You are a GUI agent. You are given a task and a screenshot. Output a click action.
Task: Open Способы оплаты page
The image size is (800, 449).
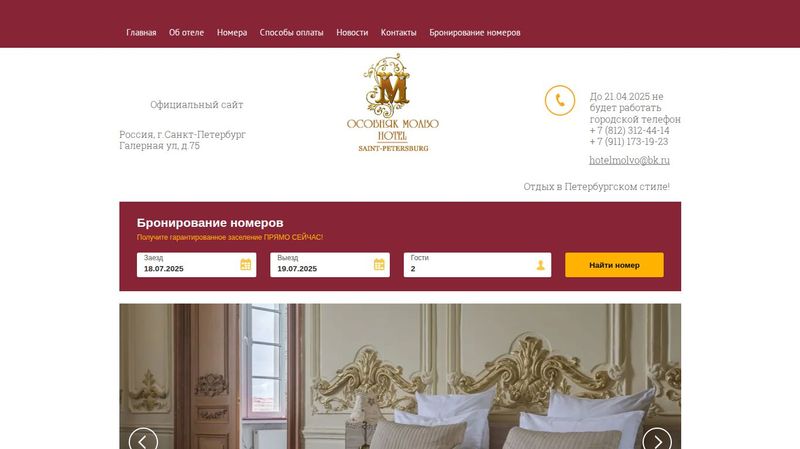tap(291, 33)
